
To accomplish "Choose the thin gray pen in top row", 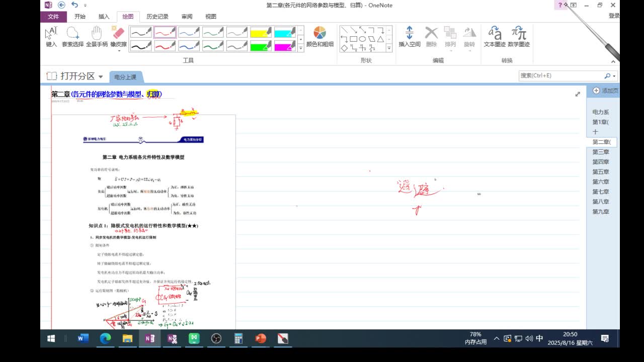I will (x=237, y=32).
